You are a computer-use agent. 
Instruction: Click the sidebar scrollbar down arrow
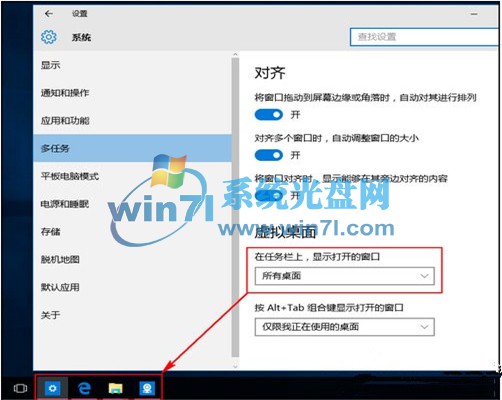[x=235, y=366]
